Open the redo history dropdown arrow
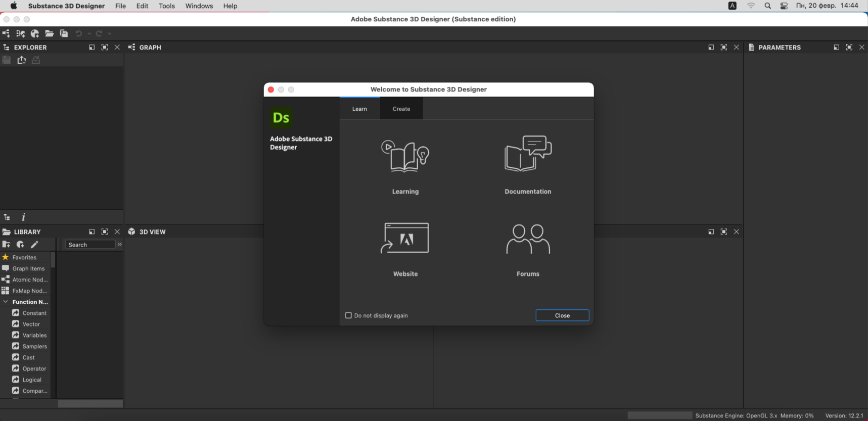 [110, 34]
